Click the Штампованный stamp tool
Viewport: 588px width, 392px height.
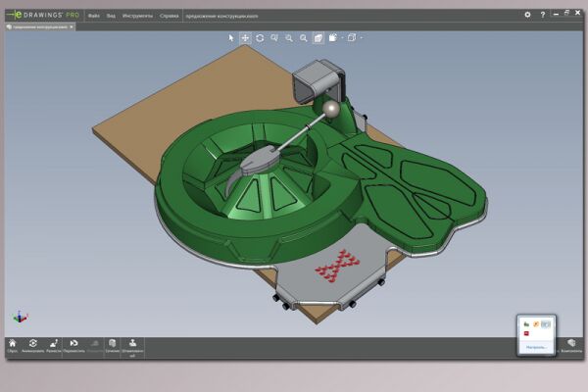[x=132, y=348]
